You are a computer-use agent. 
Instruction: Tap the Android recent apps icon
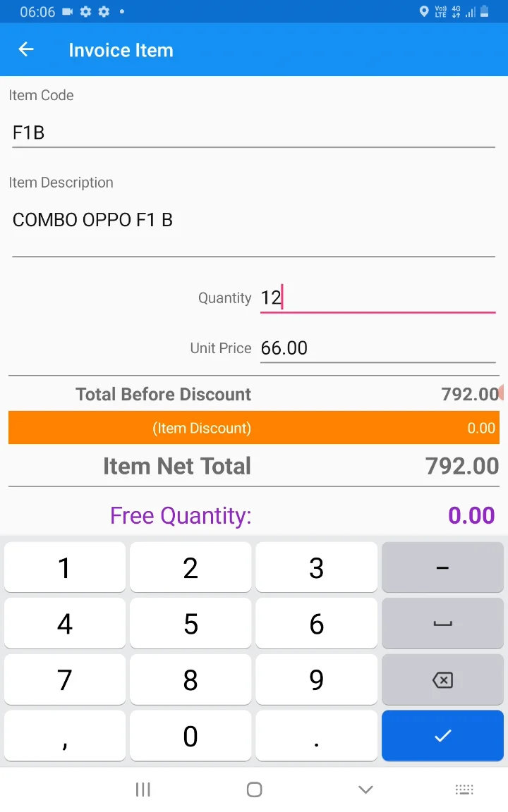pos(143,789)
